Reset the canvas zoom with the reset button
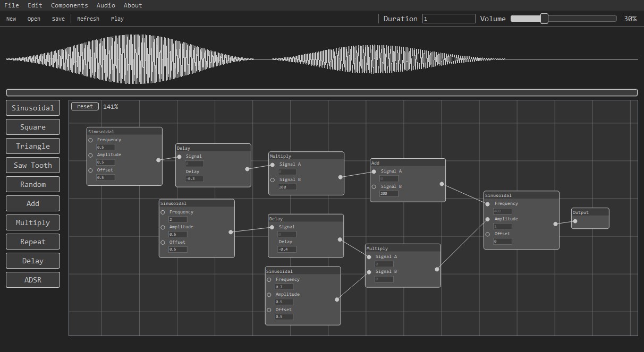The height and width of the screenshot is (352, 644). coord(84,106)
